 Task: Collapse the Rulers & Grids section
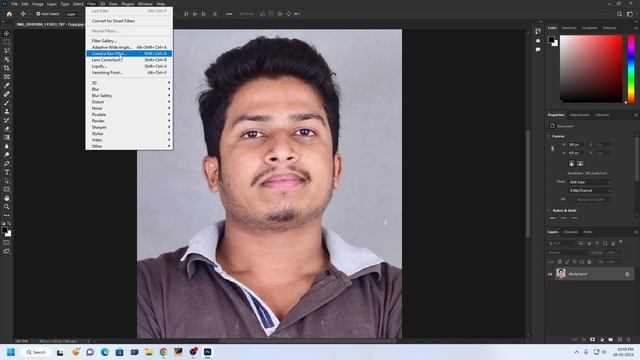coord(549,211)
